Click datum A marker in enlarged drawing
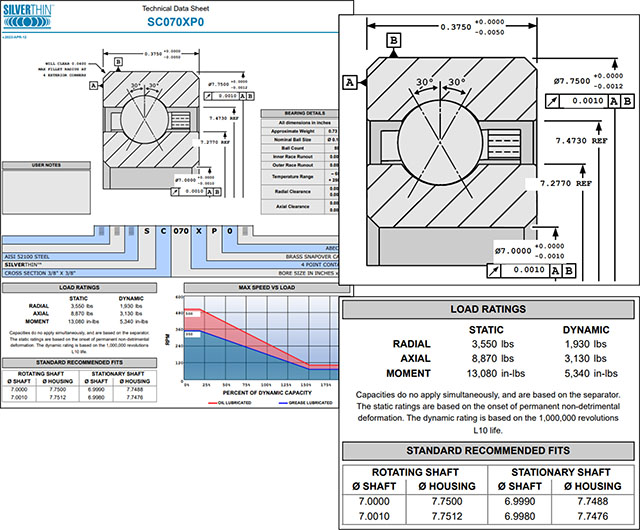This screenshot has height=530, width=640. point(351,82)
